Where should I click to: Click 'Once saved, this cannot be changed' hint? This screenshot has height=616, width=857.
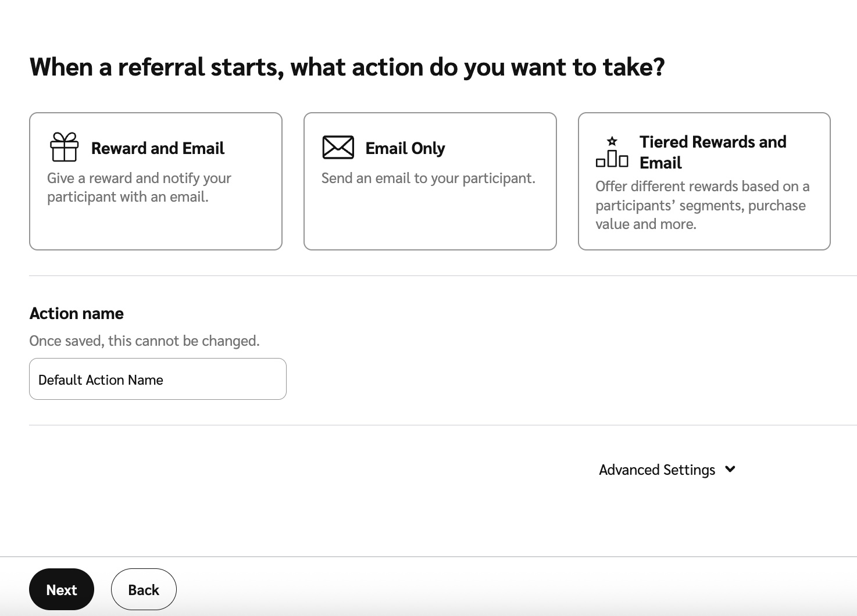tap(144, 341)
